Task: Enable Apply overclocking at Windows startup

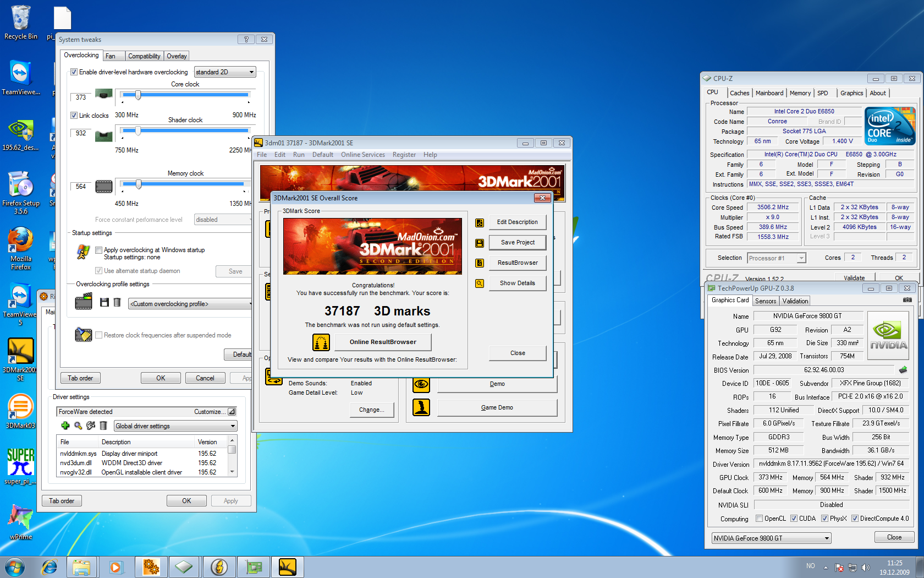Action: (99, 250)
